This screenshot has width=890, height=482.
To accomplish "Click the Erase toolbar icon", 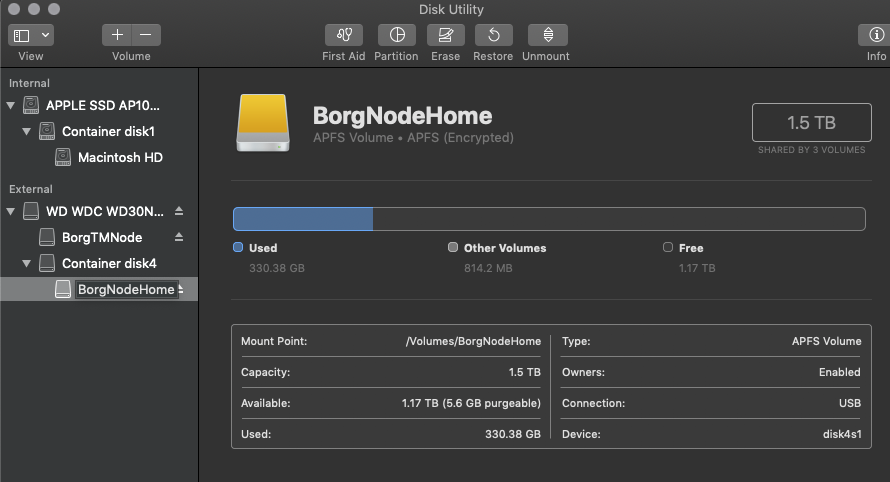I will [446, 35].
